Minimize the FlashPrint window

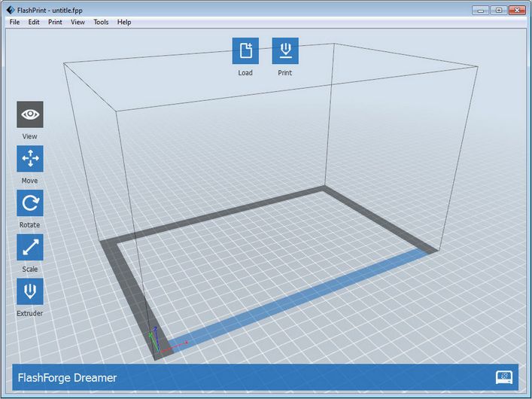pos(482,10)
